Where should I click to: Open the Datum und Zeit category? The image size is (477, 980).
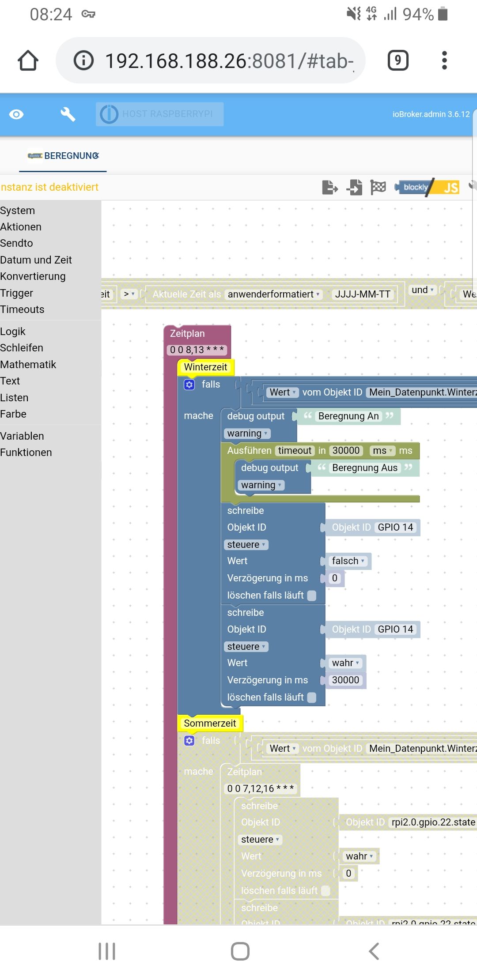click(36, 260)
